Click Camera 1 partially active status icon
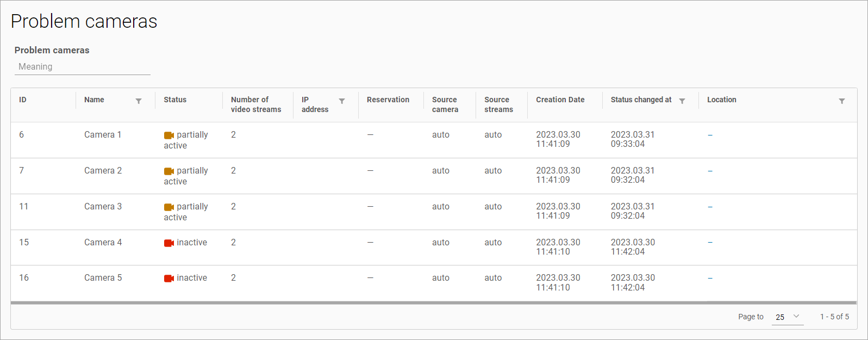Image resolution: width=868 pixels, height=340 pixels. tap(169, 135)
